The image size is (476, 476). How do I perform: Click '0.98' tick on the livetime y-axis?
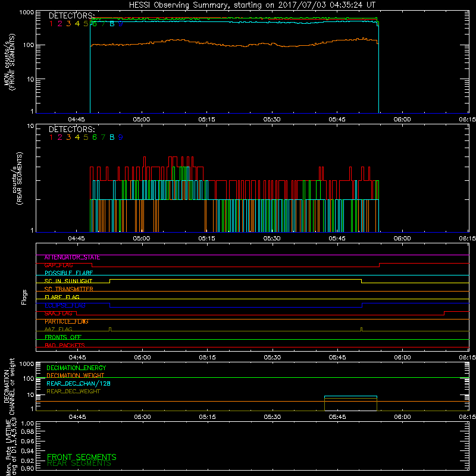(x=27, y=432)
